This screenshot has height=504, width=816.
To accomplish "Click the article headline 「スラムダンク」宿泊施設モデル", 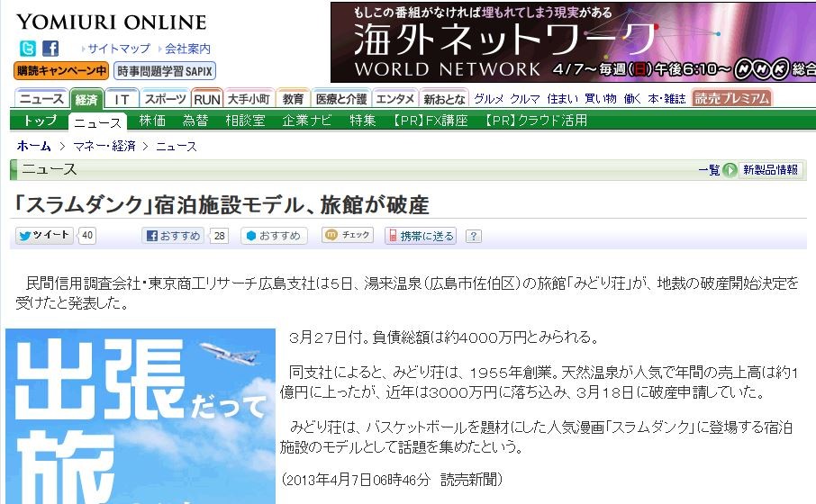I will point(222,205).
